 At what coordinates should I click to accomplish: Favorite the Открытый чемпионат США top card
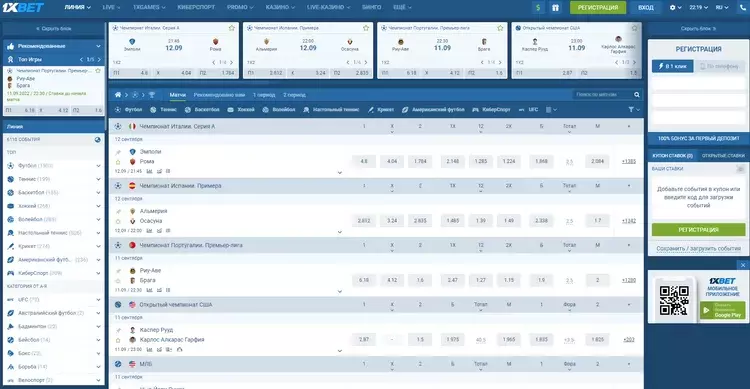[x=634, y=28]
